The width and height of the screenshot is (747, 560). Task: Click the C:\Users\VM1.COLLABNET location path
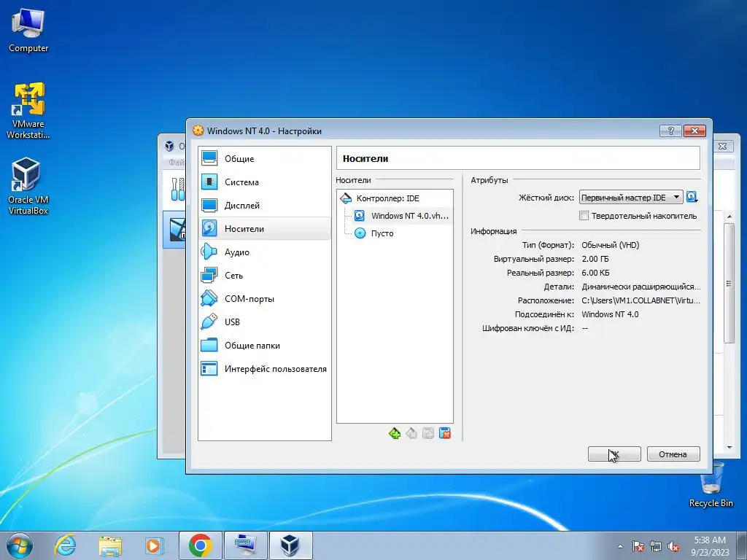640,300
